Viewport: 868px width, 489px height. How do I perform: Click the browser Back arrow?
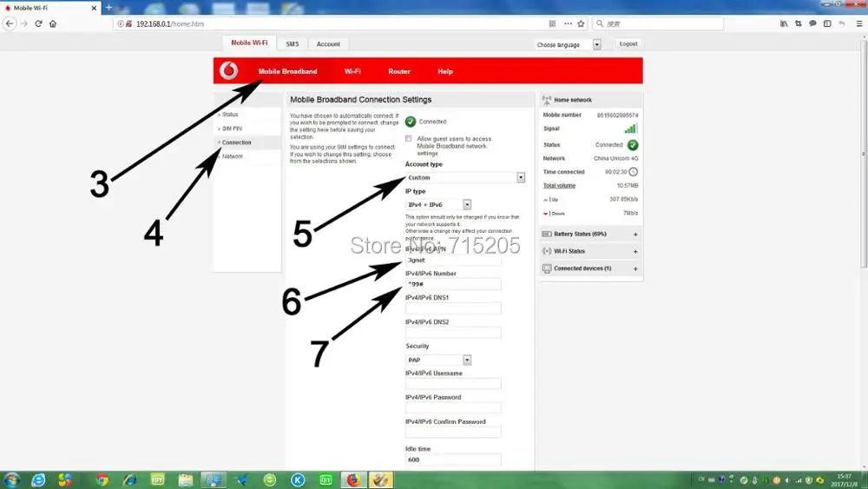pos(10,23)
